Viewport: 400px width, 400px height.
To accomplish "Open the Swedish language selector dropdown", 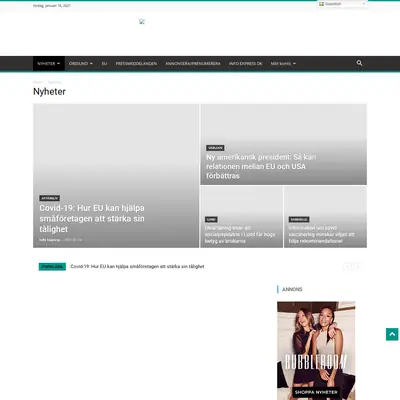I will [342, 4].
